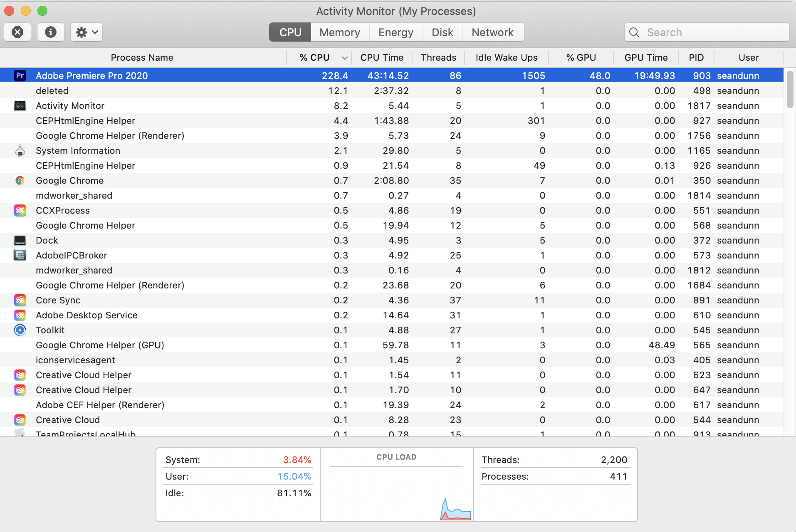
Task: Quit a process using the X button
Action: (17, 32)
